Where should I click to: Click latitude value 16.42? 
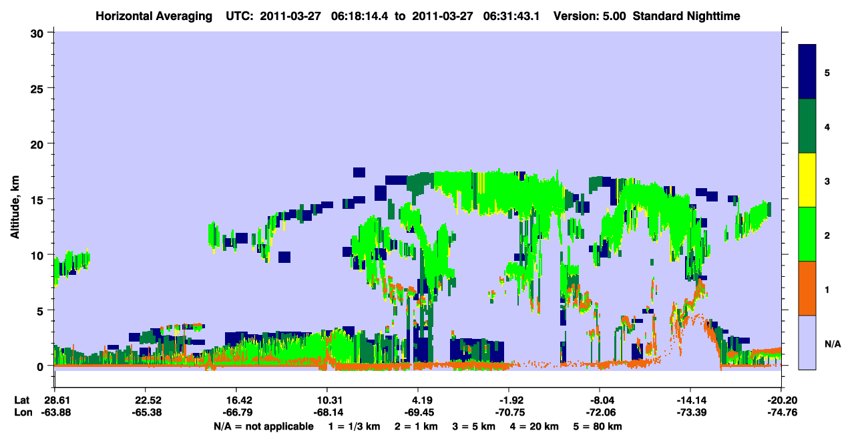pos(240,400)
